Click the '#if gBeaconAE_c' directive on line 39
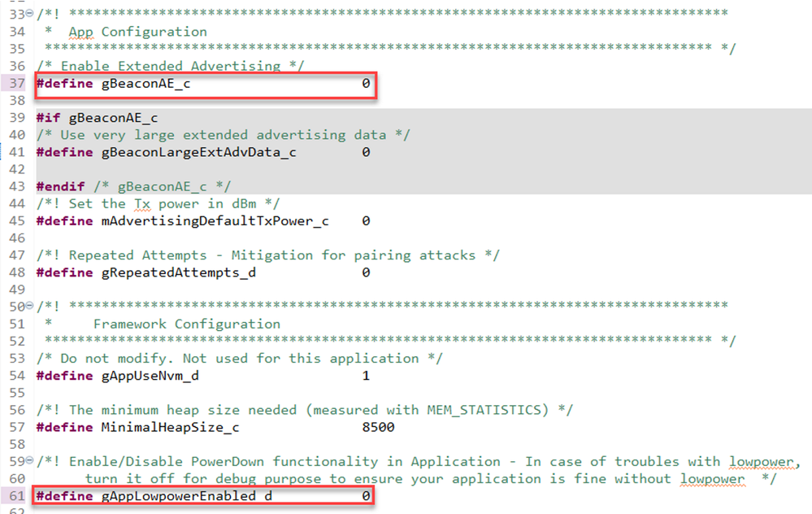Image resolution: width=812 pixels, height=514 pixels. [97, 118]
